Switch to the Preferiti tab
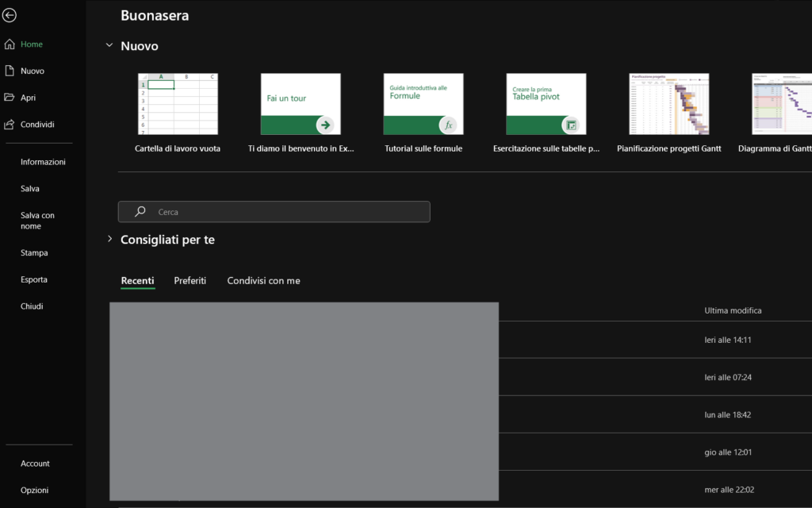812x508 pixels. pos(190,281)
